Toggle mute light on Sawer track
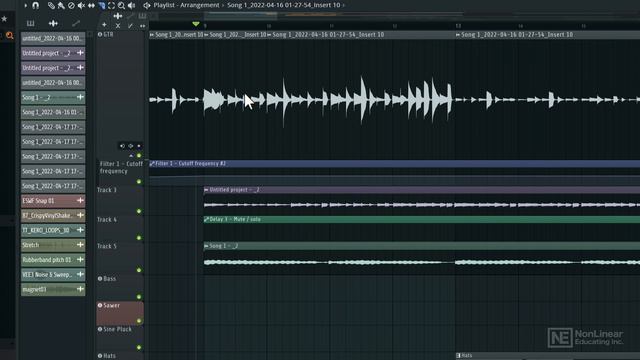 coord(139,321)
